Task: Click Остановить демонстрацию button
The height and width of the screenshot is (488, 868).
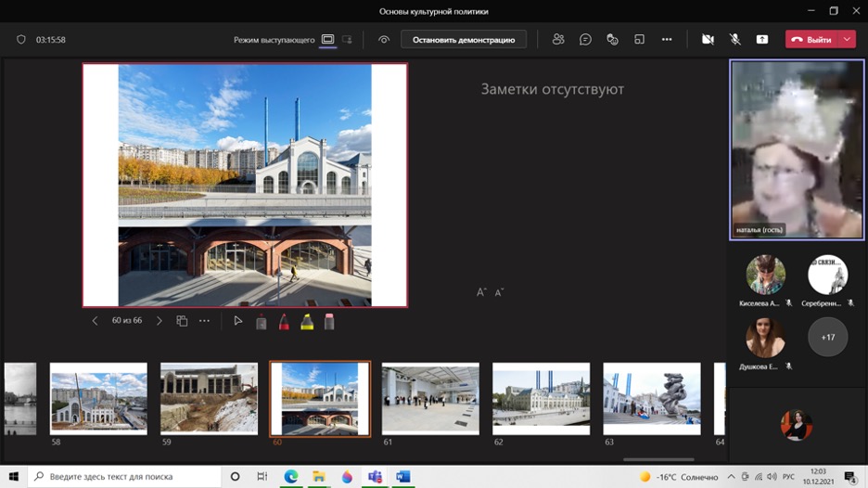Action: click(x=464, y=40)
